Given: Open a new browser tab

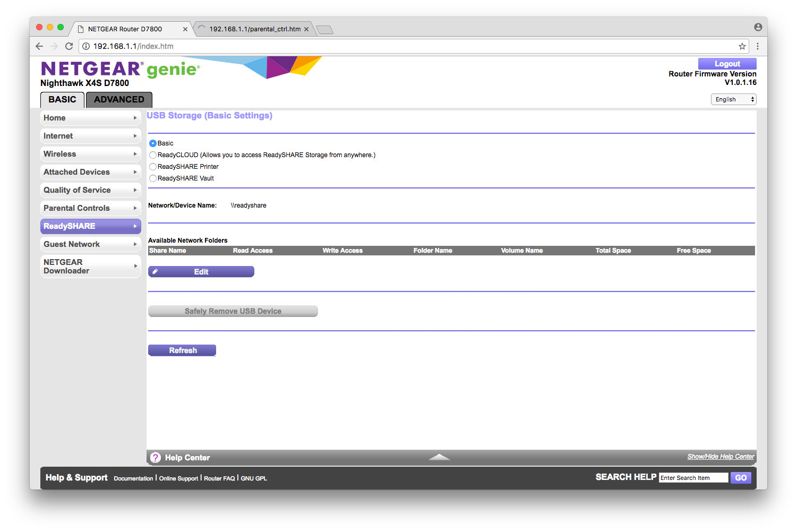Looking at the screenshot, I should pyautogui.click(x=324, y=30).
